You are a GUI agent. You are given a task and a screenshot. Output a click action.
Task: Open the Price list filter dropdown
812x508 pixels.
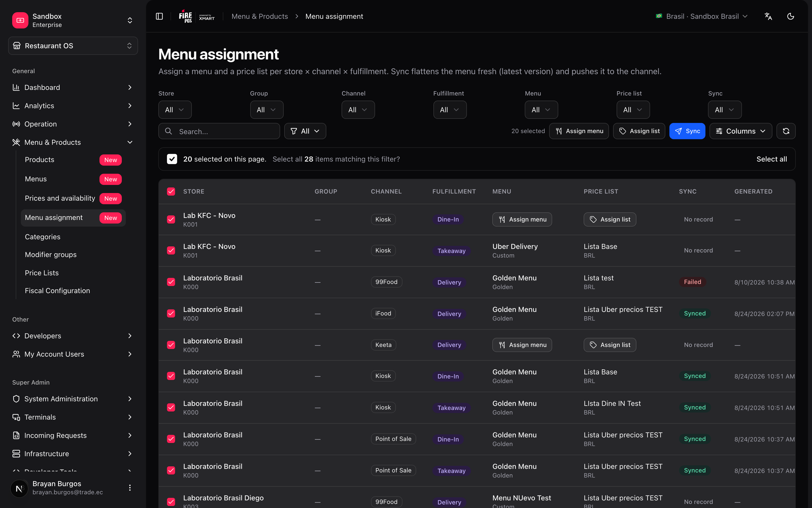click(x=633, y=110)
